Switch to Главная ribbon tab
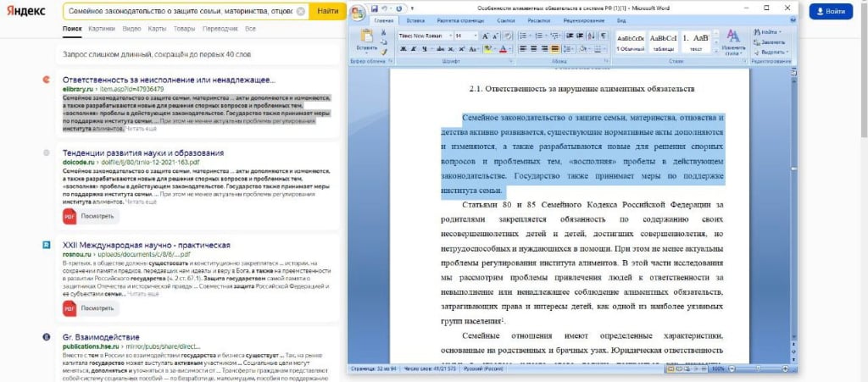868x382 pixels. [383, 20]
